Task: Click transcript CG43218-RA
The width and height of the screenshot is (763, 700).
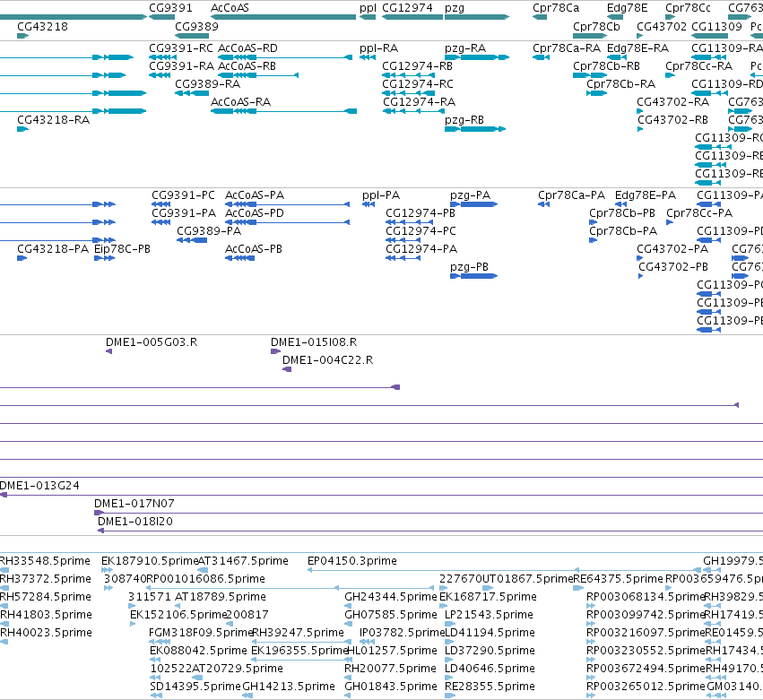Action: (x=53, y=120)
